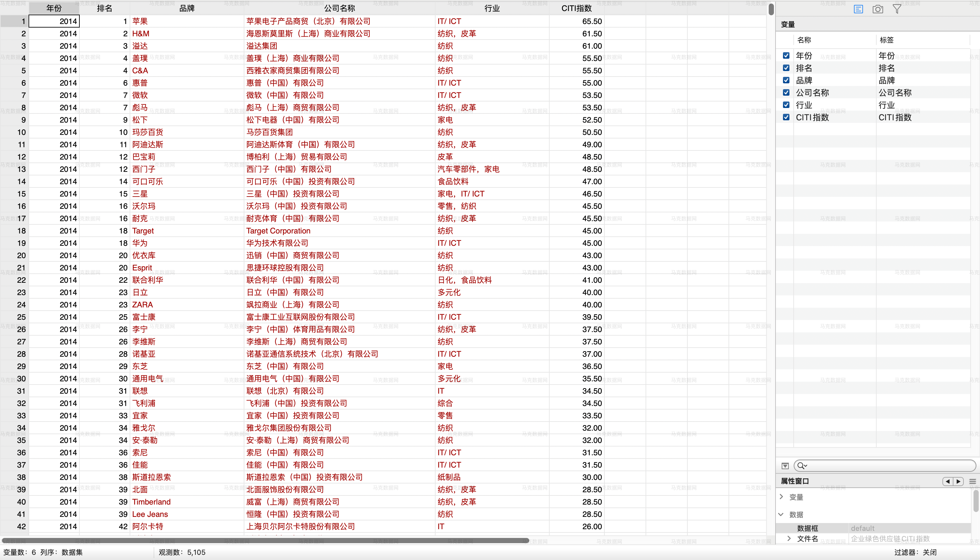Screen dimensions: 980x560
Task: Click the Esprit brand cell
Action: (187, 268)
